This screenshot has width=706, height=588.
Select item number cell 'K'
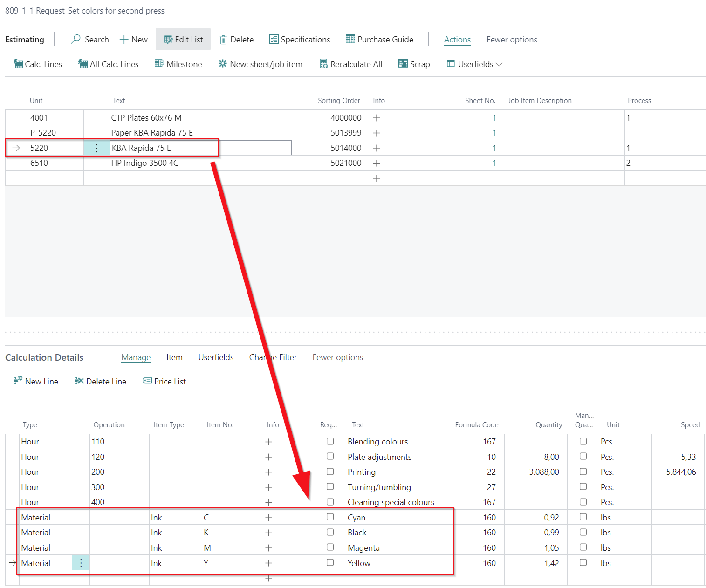point(232,533)
